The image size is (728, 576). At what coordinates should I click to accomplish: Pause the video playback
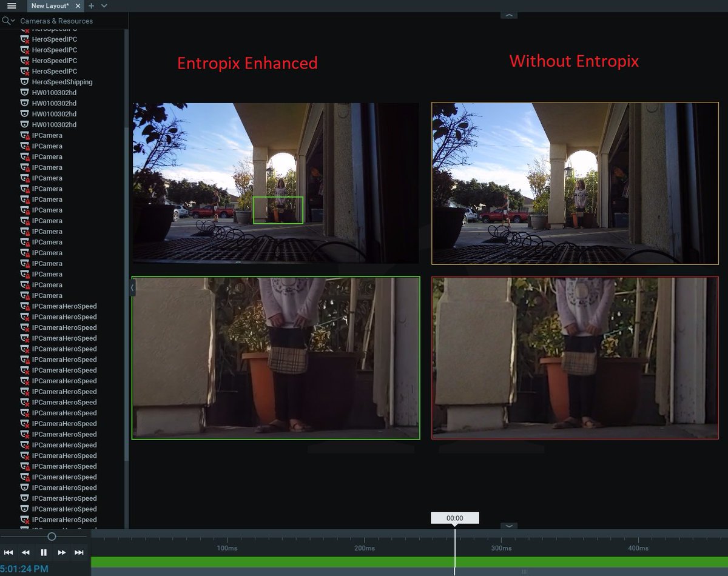pos(44,552)
